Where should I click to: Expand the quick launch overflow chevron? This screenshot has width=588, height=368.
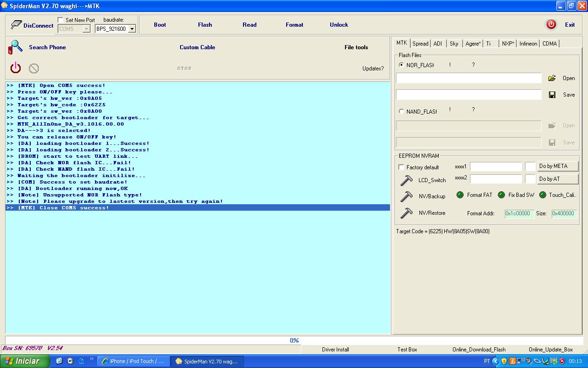(92, 359)
